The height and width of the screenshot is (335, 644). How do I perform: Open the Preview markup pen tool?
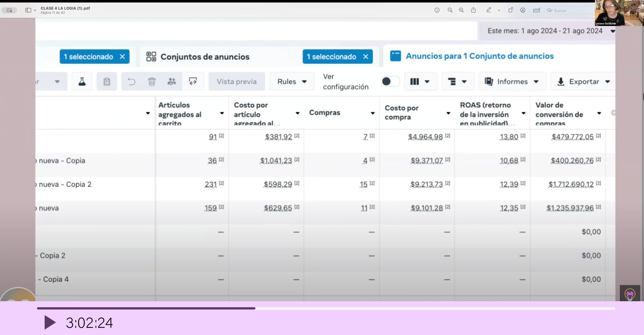(x=489, y=10)
